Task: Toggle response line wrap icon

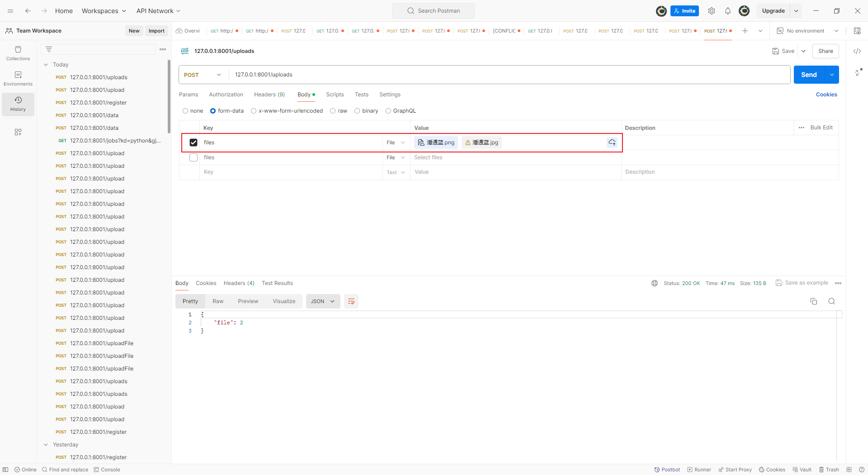Action: [x=351, y=301]
